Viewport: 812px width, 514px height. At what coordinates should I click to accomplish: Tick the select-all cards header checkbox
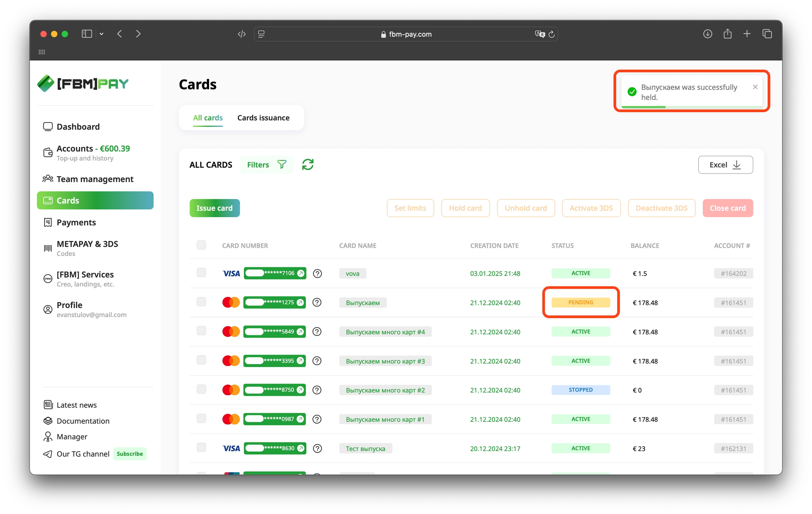point(201,245)
